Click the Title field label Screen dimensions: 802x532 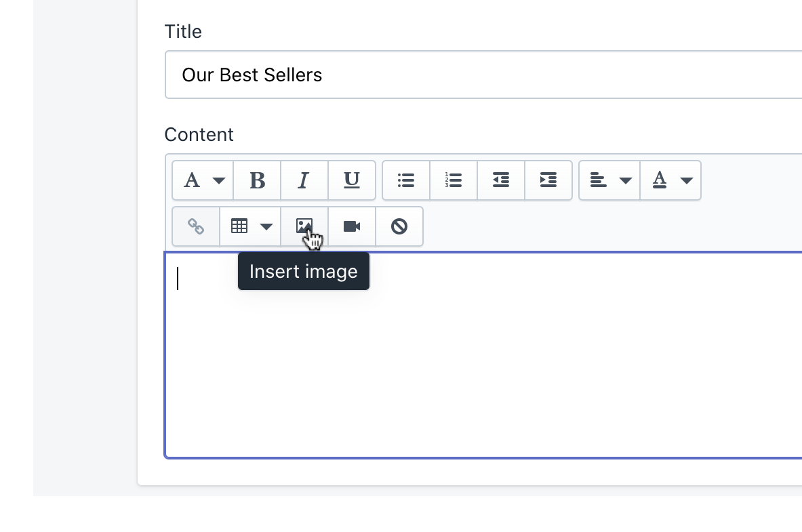click(x=183, y=32)
